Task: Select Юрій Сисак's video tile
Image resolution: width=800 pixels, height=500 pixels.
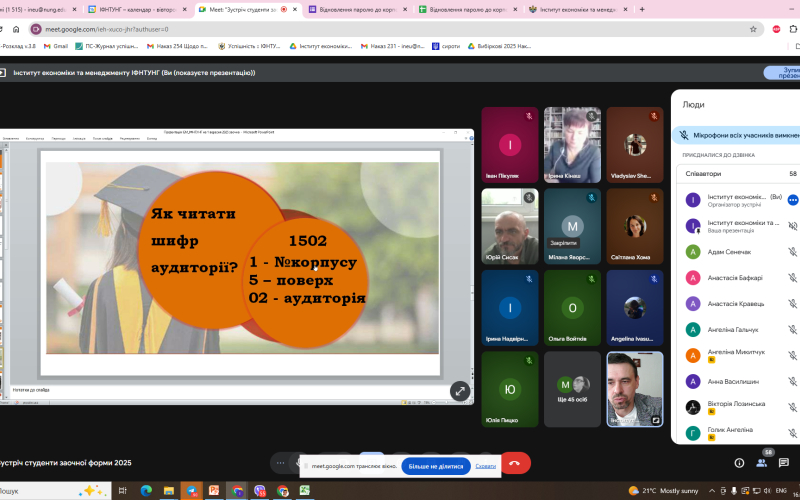Action: click(509, 225)
